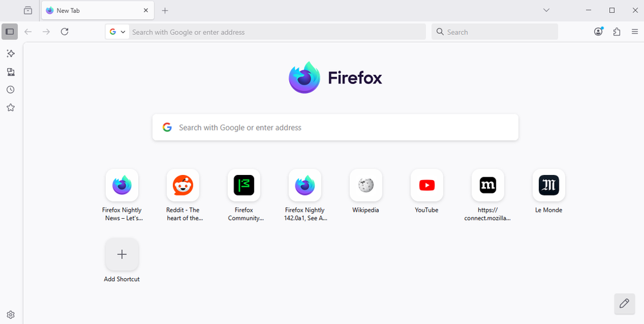Open the Firefox account icon
Screen dimensions: 644x324
598,32
